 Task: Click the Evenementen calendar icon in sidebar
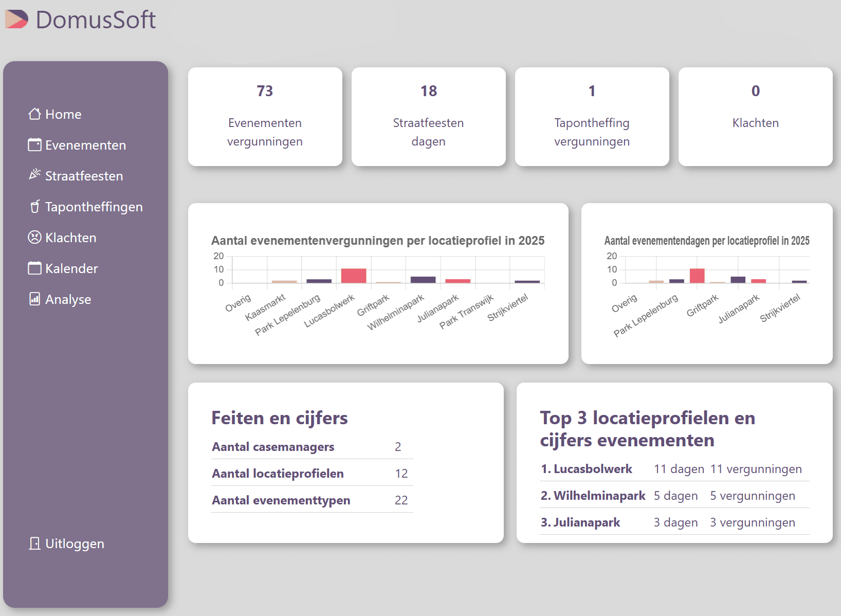point(34,144)
